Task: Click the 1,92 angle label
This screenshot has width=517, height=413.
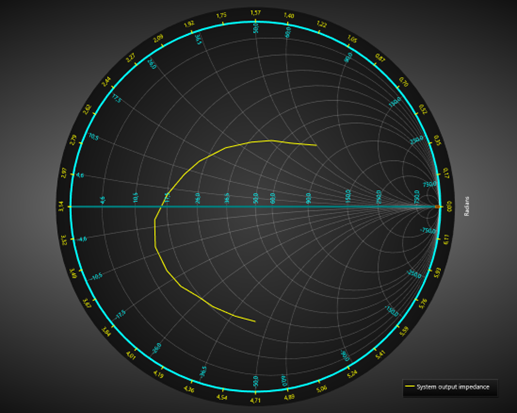Action: (189, 24)
